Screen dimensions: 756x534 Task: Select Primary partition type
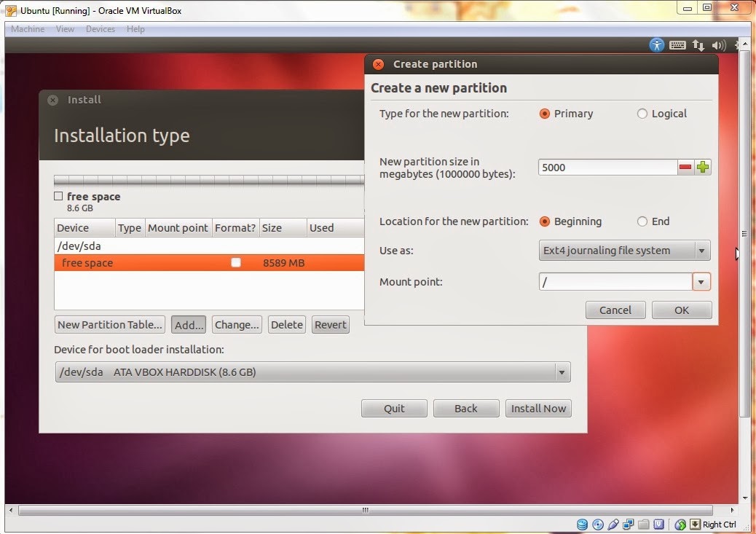coord(544,114)
